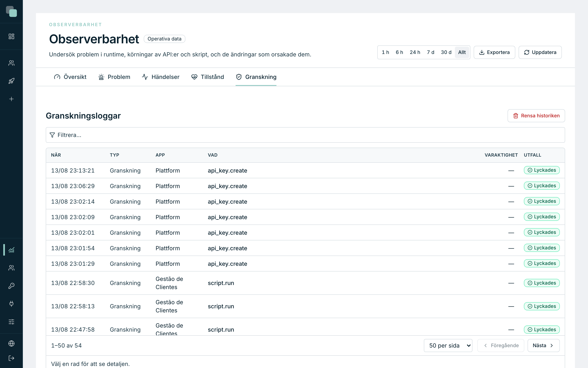
Task: Select the row at 13/08 22:47:58
Action: tap(305, 327)
